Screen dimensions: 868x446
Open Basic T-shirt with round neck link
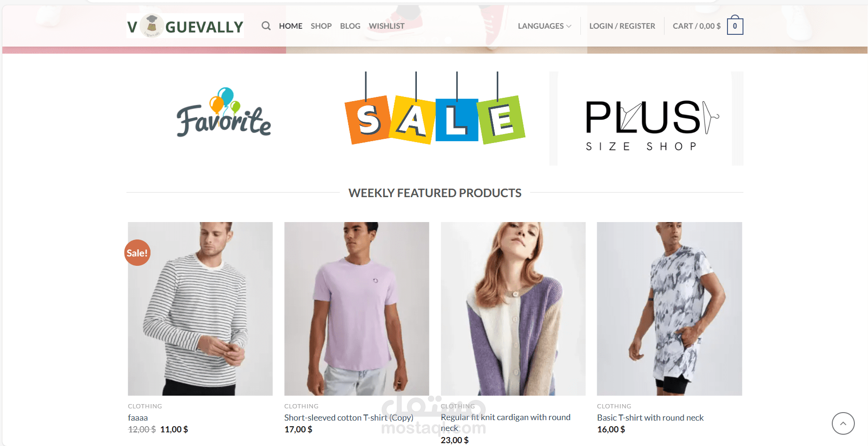pos(650,418)
